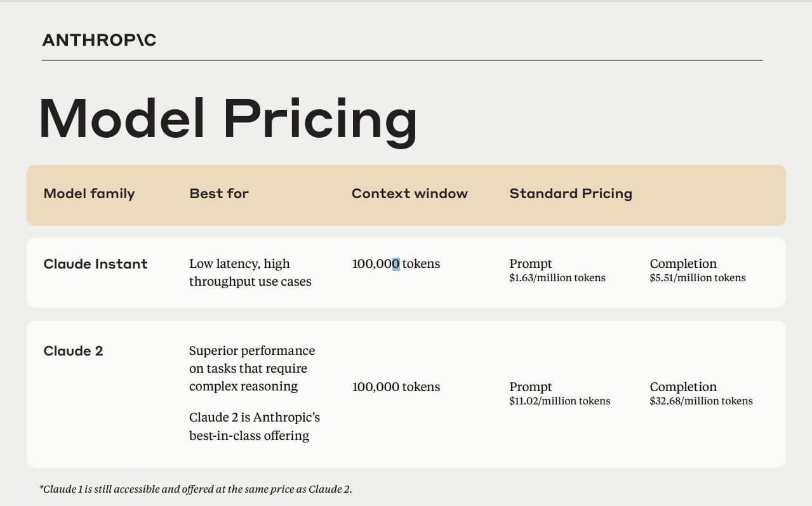Click the $1.63/million tokens price

tap(557, 278)
